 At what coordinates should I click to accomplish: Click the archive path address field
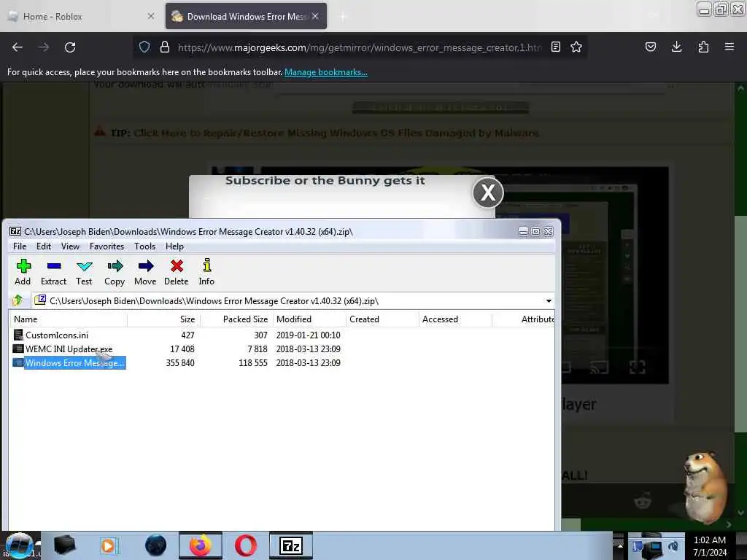(x=293, y=301)
